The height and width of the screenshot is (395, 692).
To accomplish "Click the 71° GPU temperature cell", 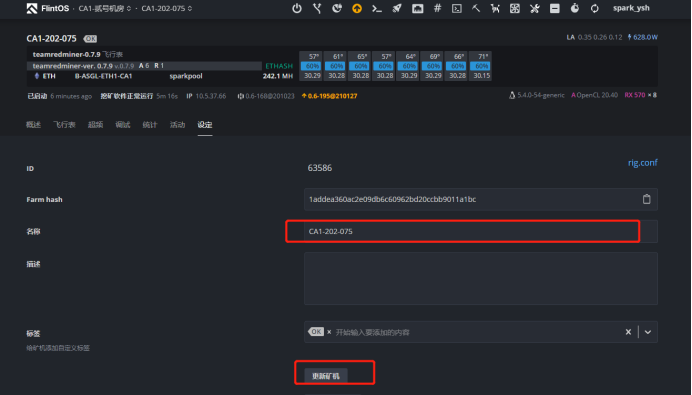I will (481, 56).
